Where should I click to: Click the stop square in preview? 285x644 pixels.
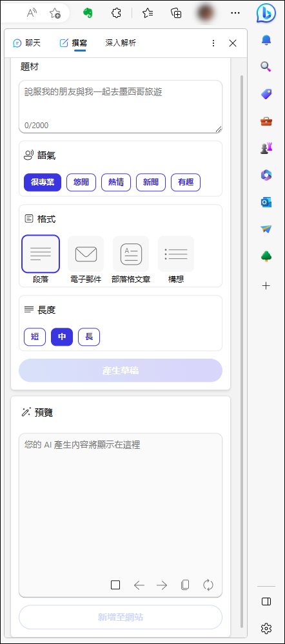click(115, 585)
